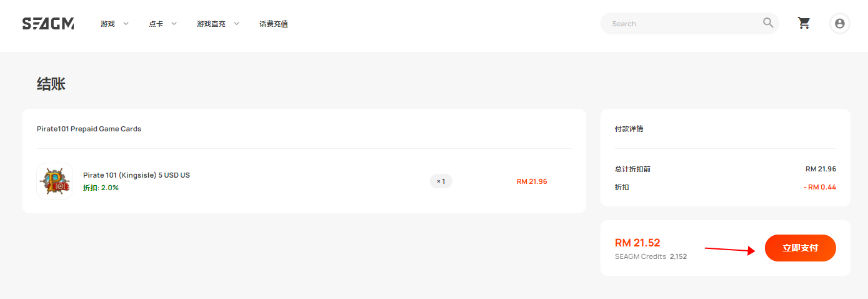Click the 折扣: 2.0% discount label
The height and width of the screenshot is (299, 868).
(101, 188)
